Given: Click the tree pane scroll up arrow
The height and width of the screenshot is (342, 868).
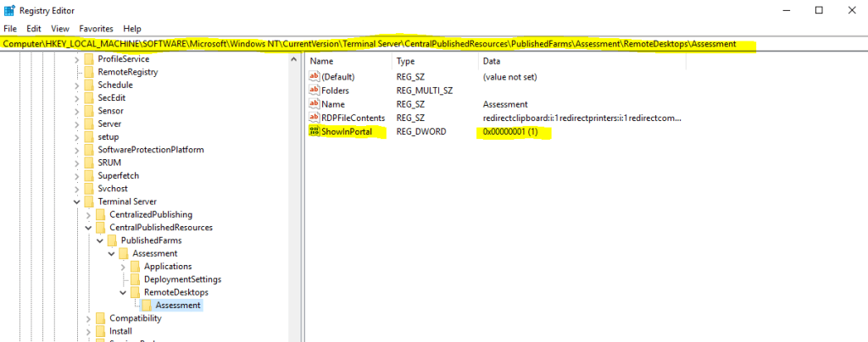Looking at the screenshot, I should click(x=294, y=59).
